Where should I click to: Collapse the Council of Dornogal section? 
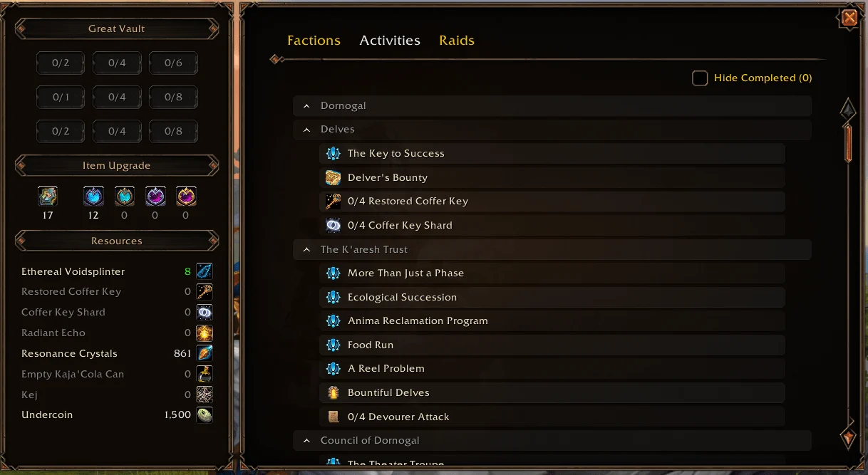click(x=306, y=441)
